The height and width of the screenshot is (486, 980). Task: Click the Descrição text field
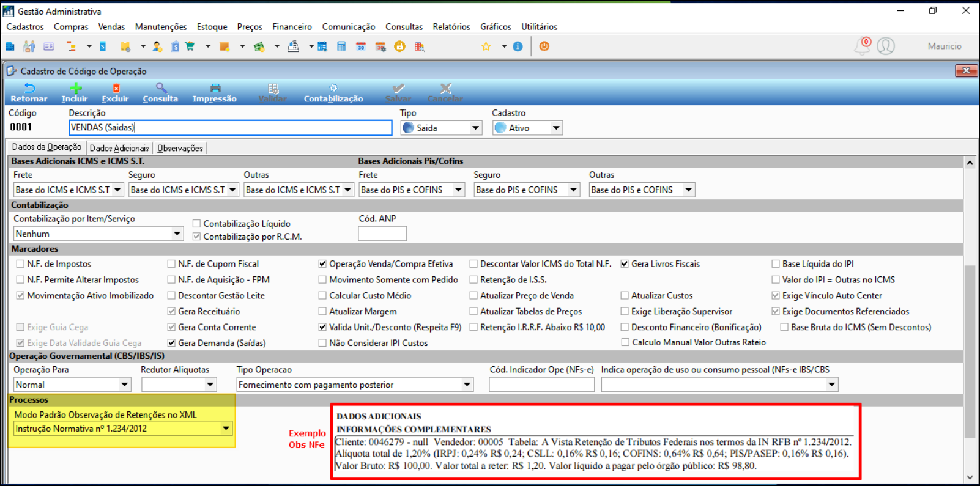230,127
